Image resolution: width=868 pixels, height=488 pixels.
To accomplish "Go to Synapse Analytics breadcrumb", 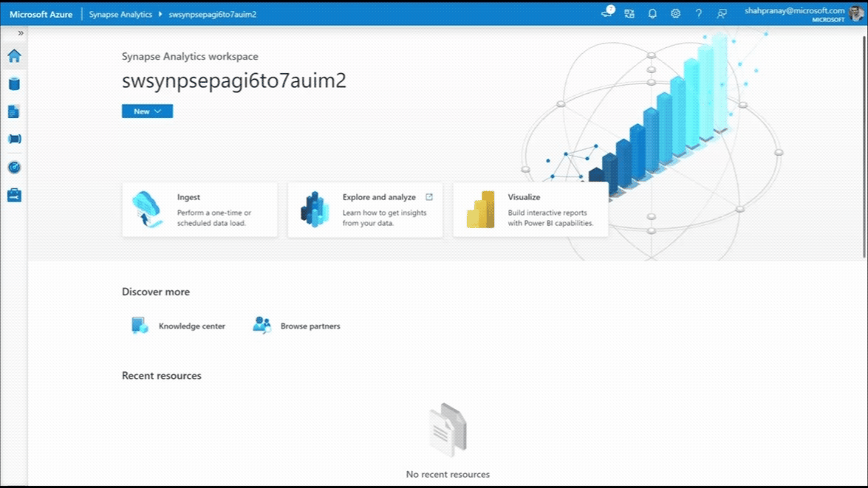I will coord(120,14).
